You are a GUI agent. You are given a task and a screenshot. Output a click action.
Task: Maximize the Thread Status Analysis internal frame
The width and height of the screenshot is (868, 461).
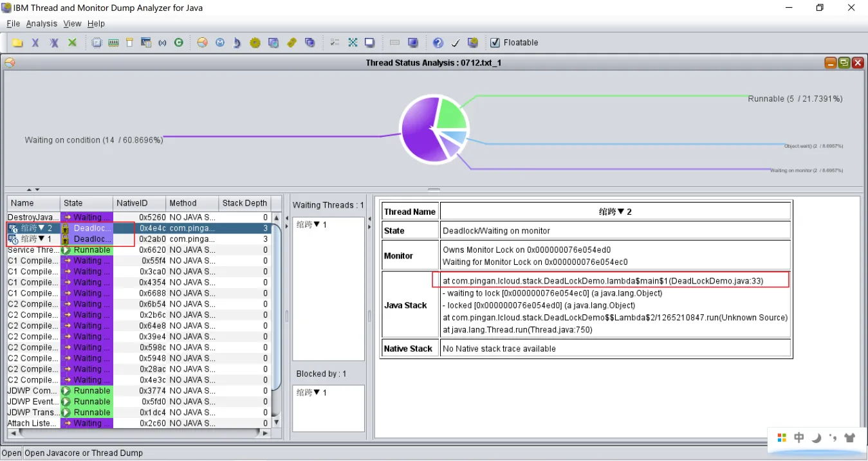point(844,62)
